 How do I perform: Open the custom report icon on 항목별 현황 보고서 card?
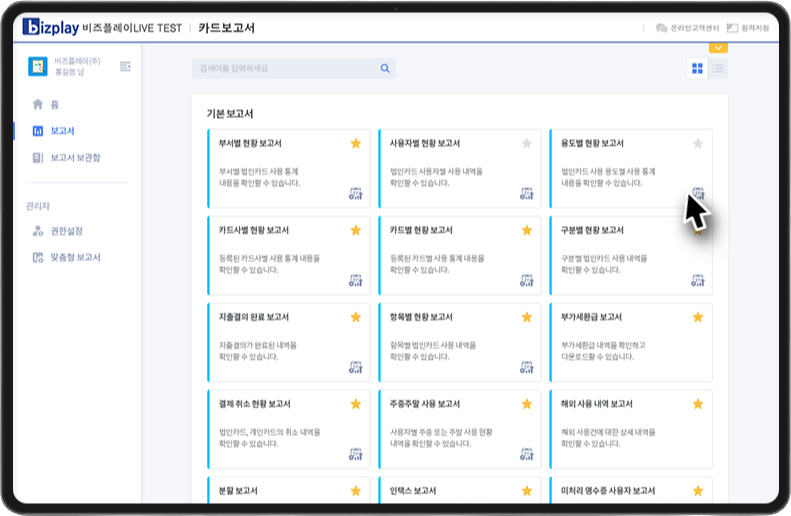pos(527,367)
